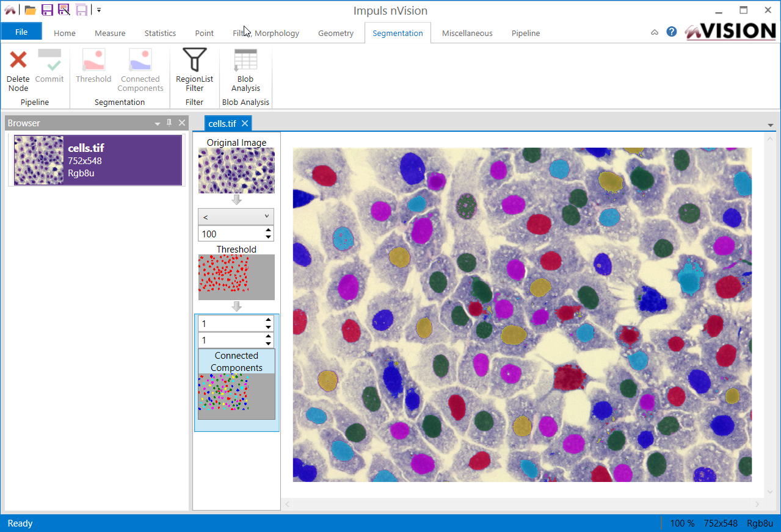Toggle auto-hide pin on Browser panel
This screenshot has width=781, height=532.
(x=169, y=123)
